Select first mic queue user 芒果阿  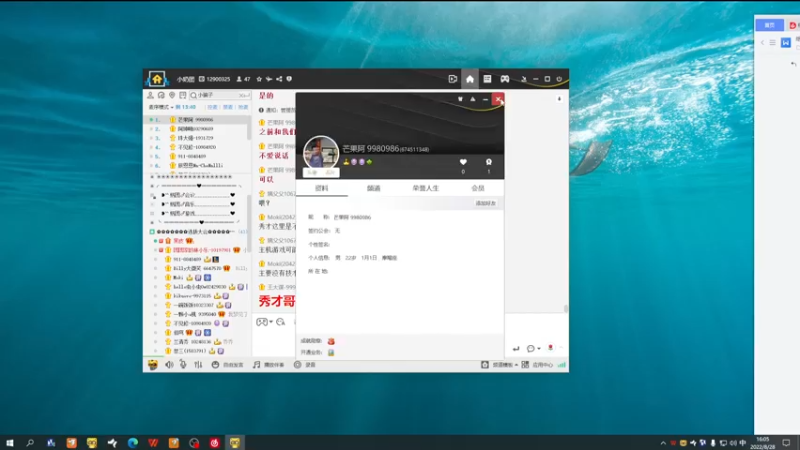(x=197, y=119)
